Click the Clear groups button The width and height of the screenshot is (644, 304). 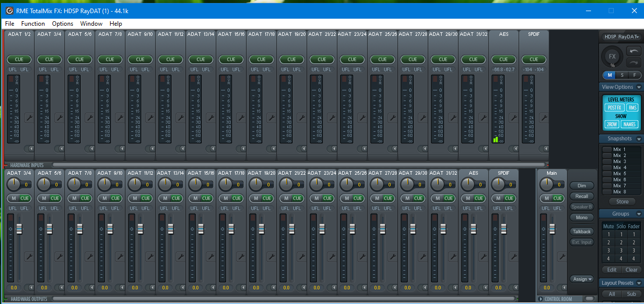(x=632, y=270)
